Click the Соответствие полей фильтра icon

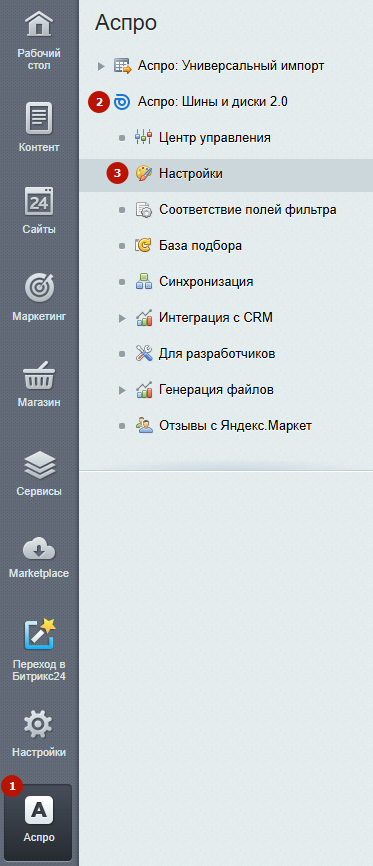[x=144, y=210]
